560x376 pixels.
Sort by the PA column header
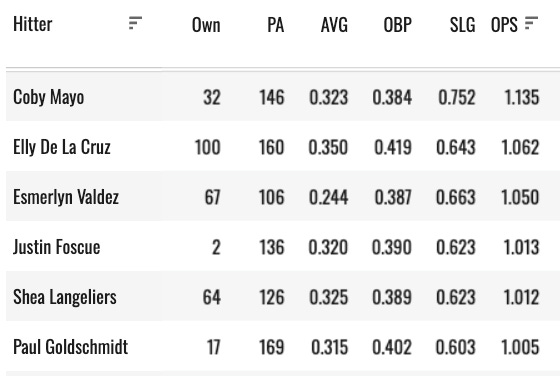[x=276, y=25]
